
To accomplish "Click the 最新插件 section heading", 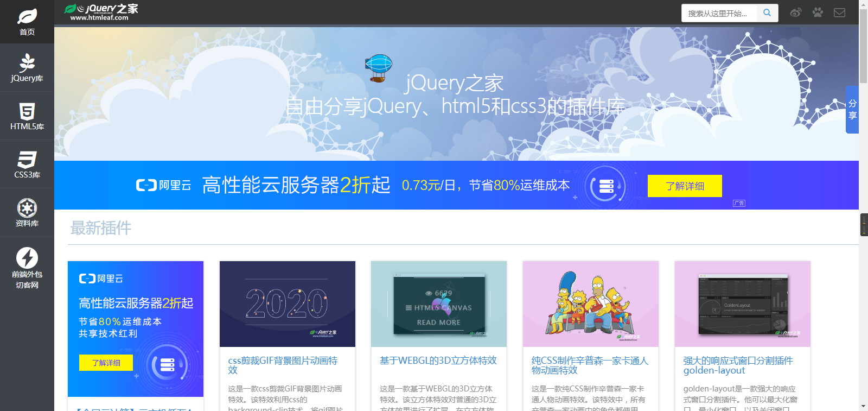I will pos(101,228).
